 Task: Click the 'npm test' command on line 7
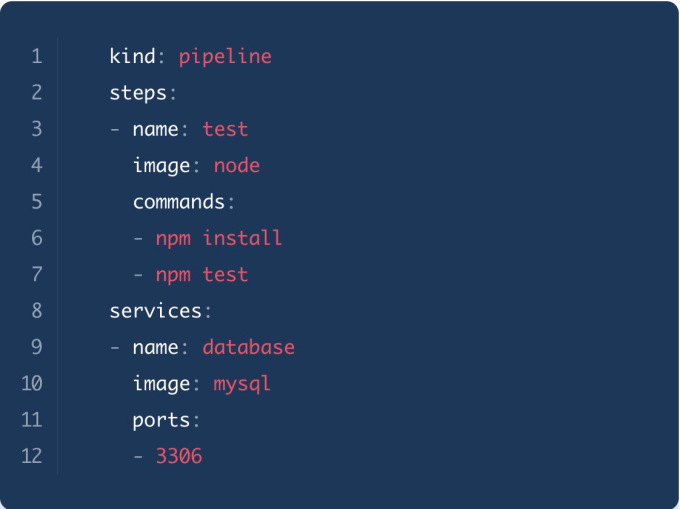click(202, 275)
